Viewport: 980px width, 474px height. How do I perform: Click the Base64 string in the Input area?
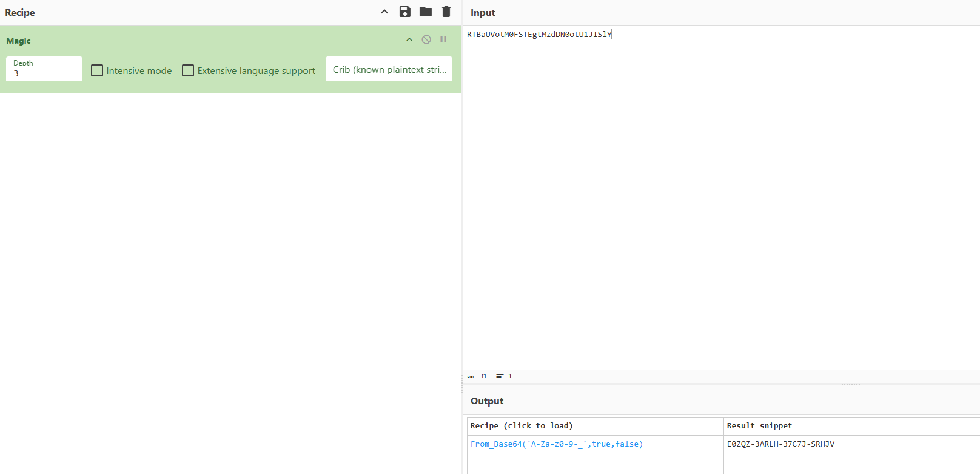539,35
